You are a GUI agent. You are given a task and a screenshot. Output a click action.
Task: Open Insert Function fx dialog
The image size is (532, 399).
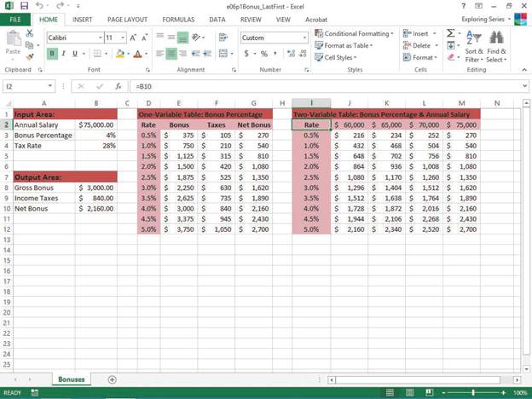click(x=118, y=86)
